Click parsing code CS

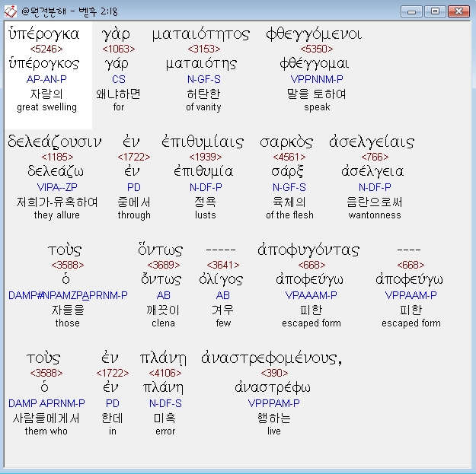point(118,79)
